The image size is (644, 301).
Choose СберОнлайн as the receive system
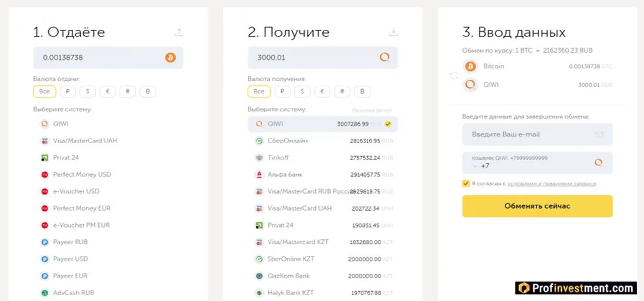coord(322,140)
